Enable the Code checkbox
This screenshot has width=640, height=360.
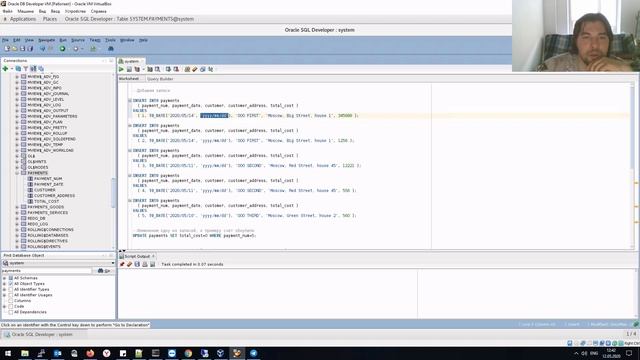pos(11,306)
